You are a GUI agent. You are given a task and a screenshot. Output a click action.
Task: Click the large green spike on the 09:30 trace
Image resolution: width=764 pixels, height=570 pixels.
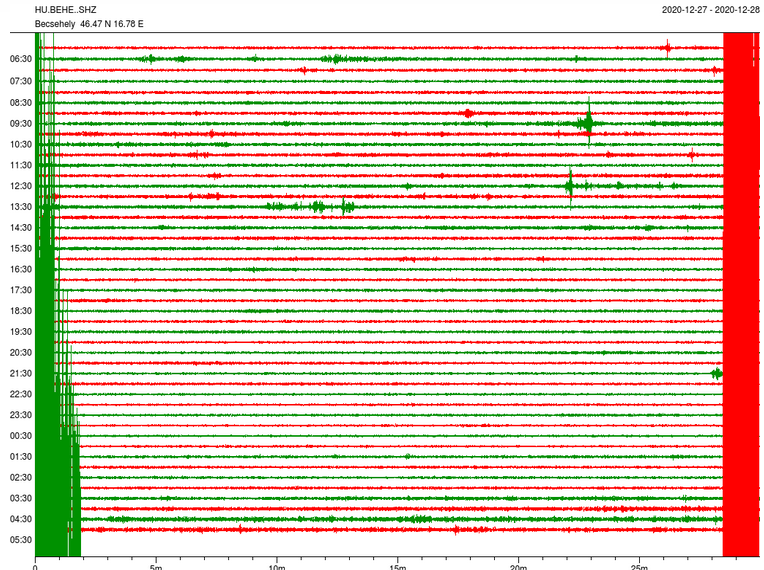pyautogui.click(x=588, y=123)
